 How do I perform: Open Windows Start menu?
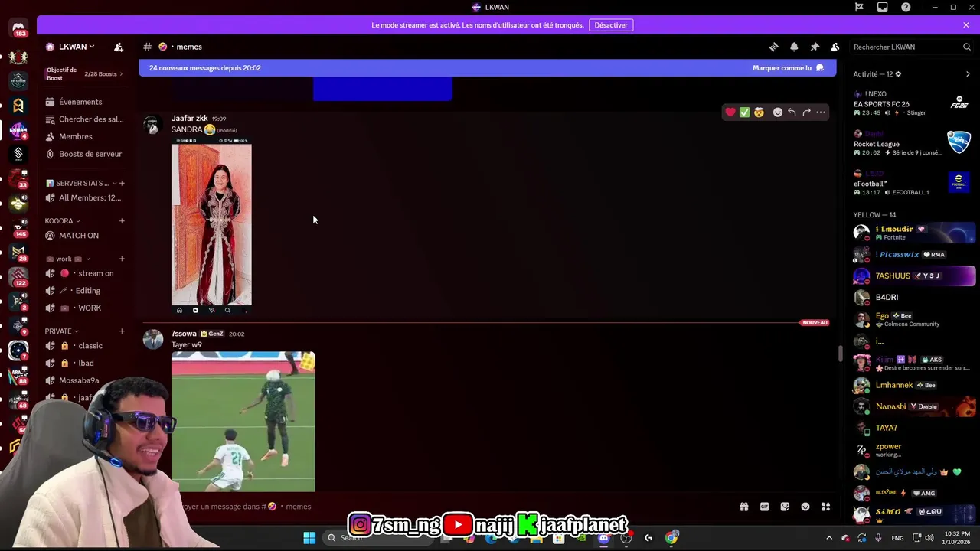pyautogui.click(x=309, y=538)
